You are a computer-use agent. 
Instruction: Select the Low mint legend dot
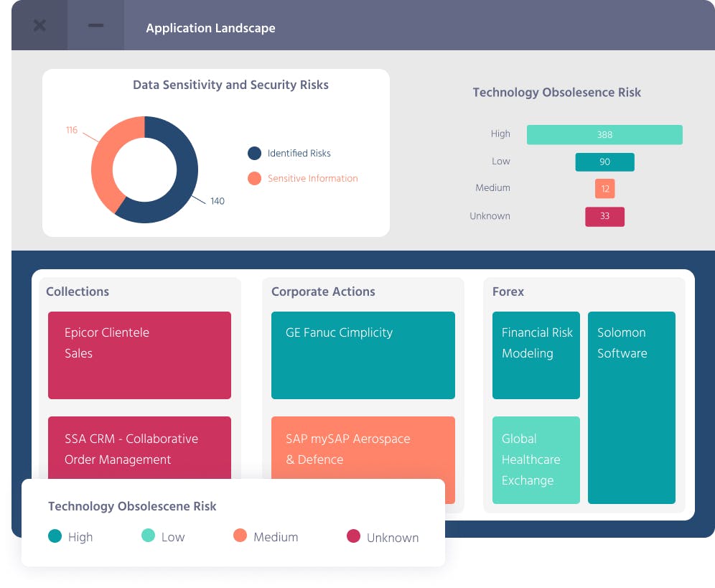[148, 535]
